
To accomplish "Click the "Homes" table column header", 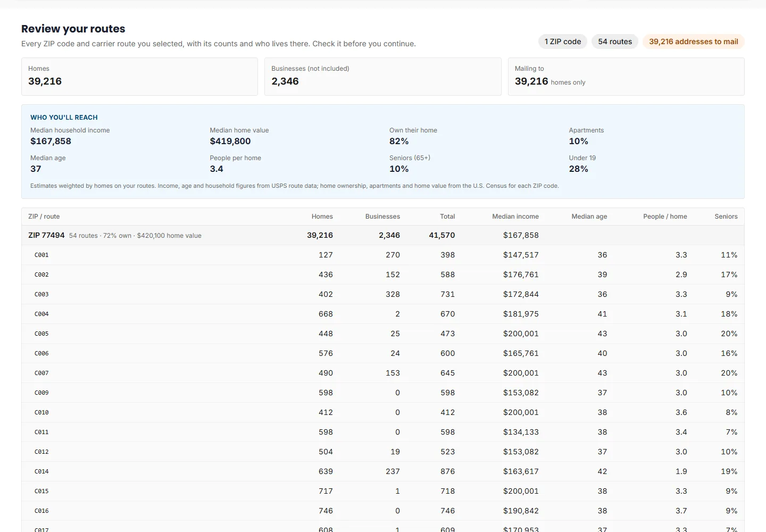I will tap(322, 217).
